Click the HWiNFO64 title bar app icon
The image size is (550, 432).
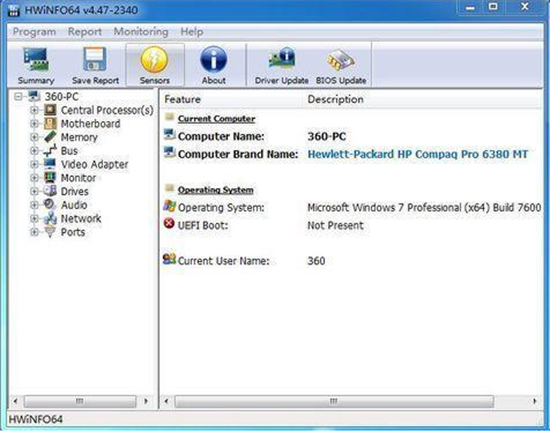click(13, 10)
